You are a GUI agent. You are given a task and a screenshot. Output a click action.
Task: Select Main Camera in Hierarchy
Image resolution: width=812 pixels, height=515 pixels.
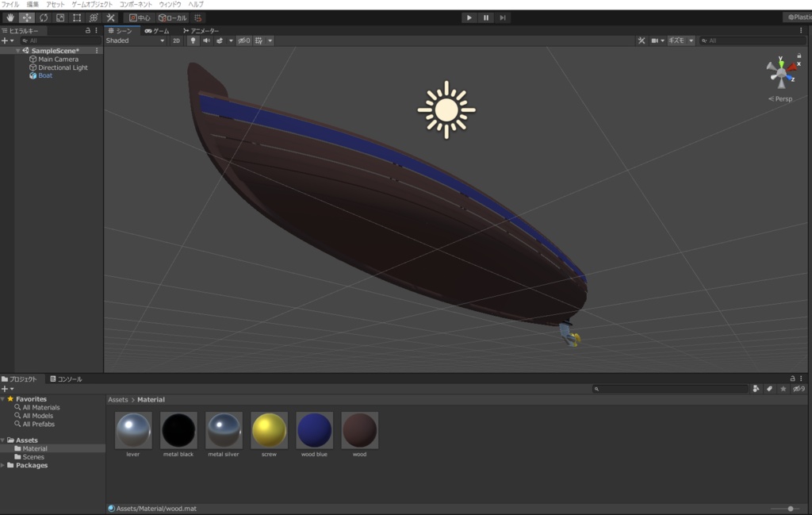click(58, 59)
